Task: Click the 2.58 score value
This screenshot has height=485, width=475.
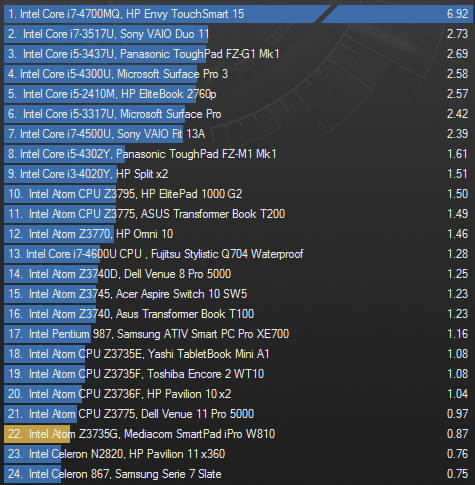Action: click(457, 74)
